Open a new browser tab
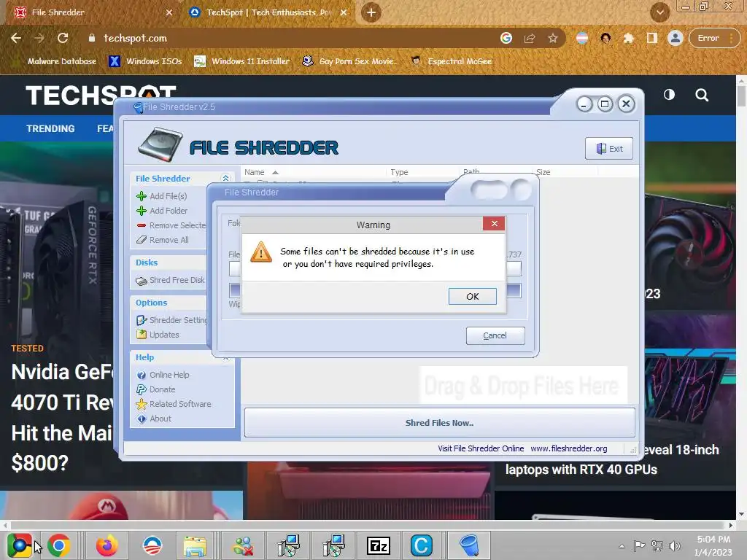This screenshot has height=560, width=747. tap(371, 12)
